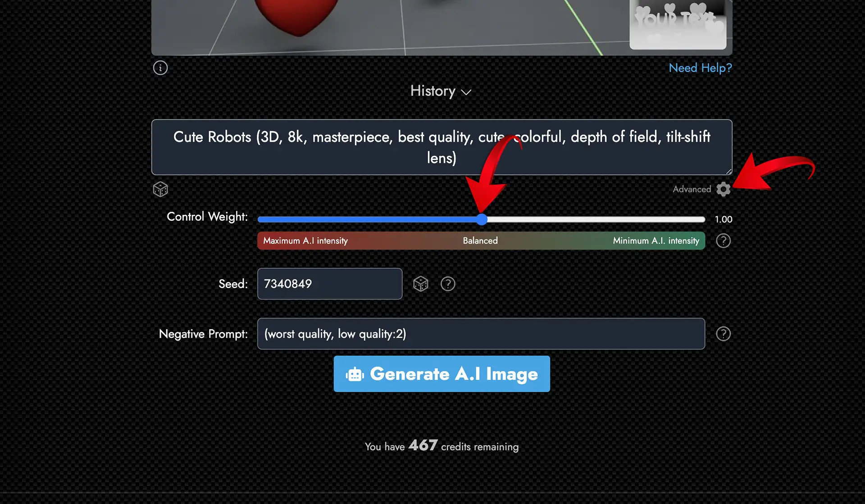
Task: Select Balanced on control weight scale
Action: (480, 219)
